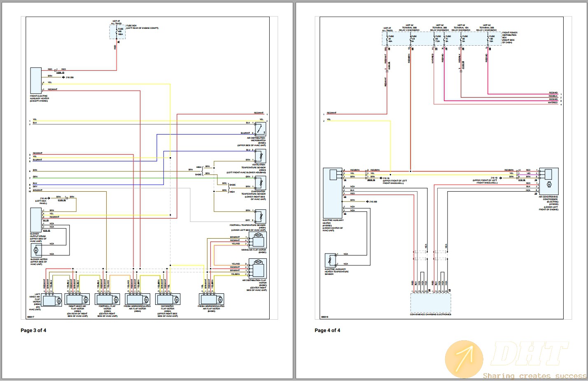Click diagram number 686018 on page 4
The height and width of the screenshot is (381, 588).
[x=324, y=317]
